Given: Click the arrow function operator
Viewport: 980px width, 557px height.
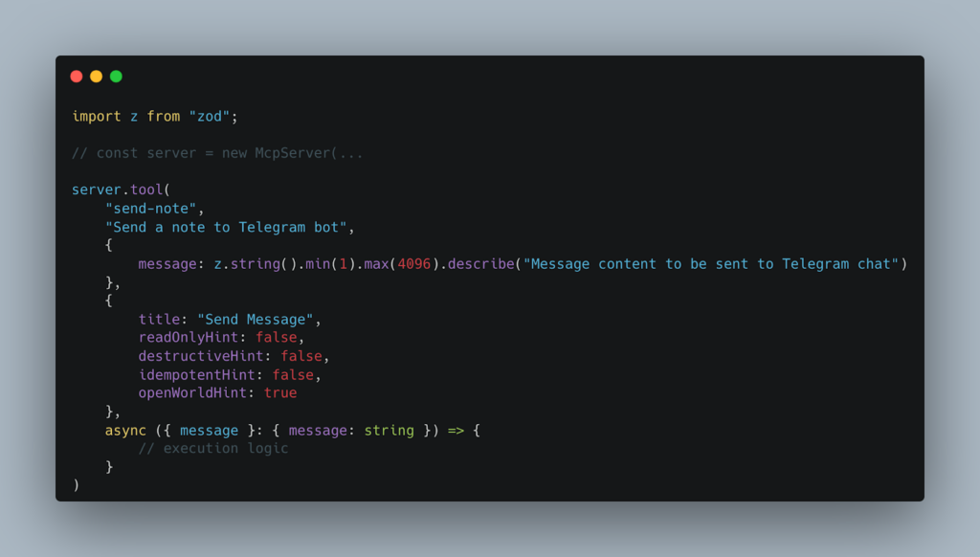Looking at the screenshot, I should pos(456,431).
